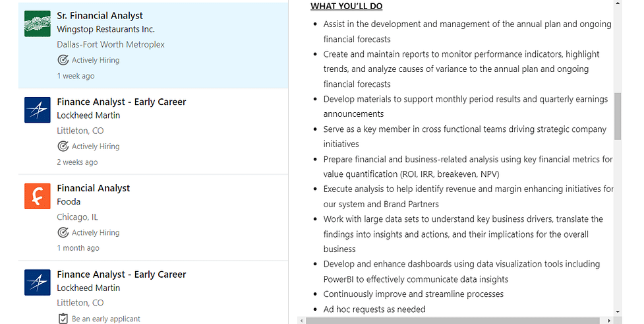The image size is (644, 324).
Task: Click the scroll up arrow of description panel
Action: (618, 3)
